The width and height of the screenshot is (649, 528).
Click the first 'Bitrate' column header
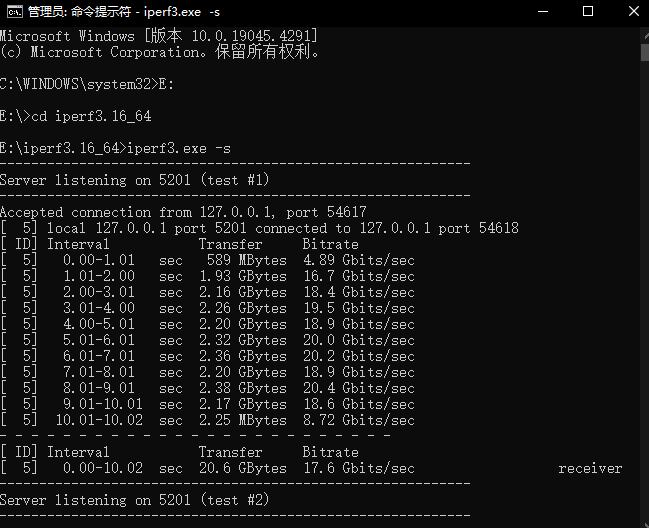pyautogui.click(x=330, y=244)
